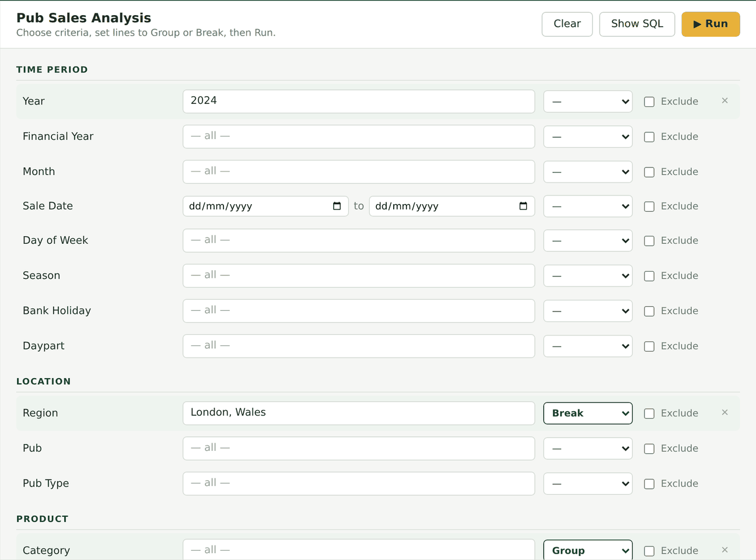Click the Bank Holiday value field
This screenshot has width=756, height=560.
point(359,310)
